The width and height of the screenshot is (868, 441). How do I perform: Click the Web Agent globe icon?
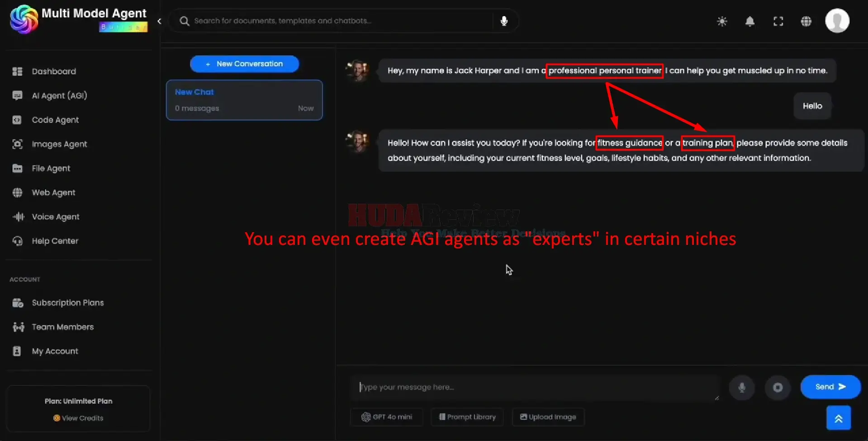point(17,192)
